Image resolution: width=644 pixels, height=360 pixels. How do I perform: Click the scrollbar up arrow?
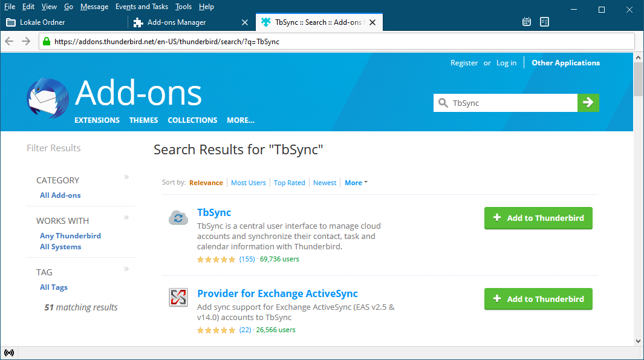638,57
